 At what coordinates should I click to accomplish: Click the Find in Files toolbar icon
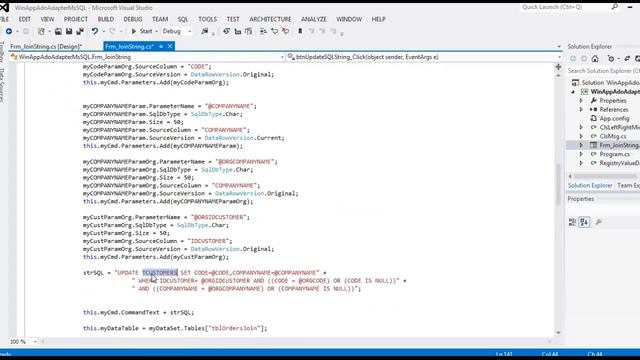point(204,31)
